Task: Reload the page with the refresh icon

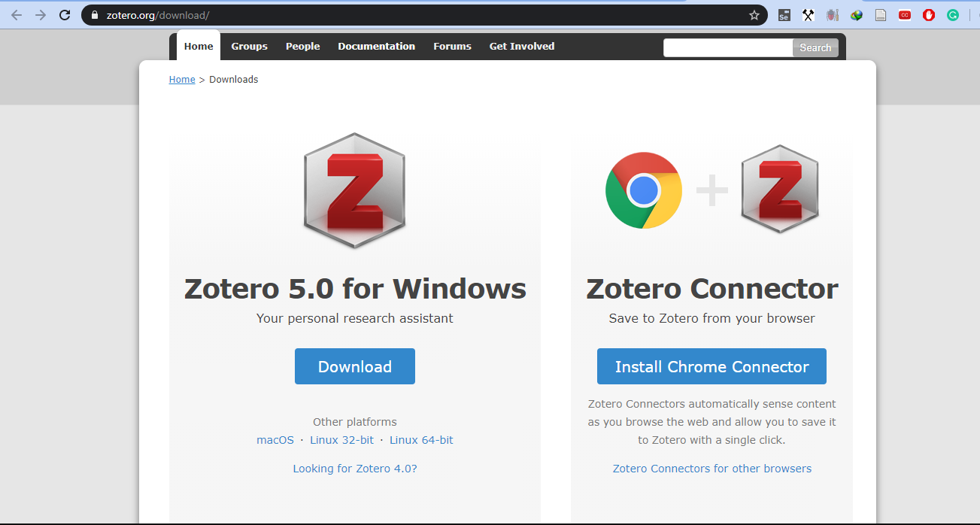Action: [x=65, y=15]
